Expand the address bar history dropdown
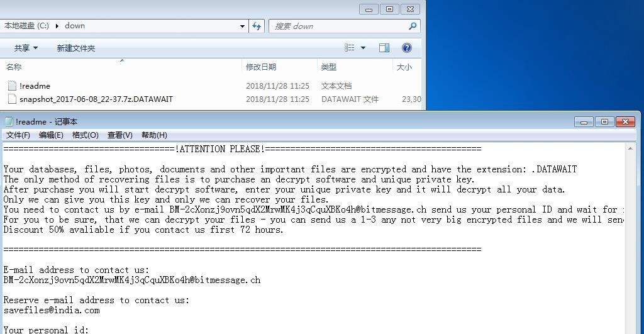The width and height of the screenshot is (644, 334). [242, 26]
